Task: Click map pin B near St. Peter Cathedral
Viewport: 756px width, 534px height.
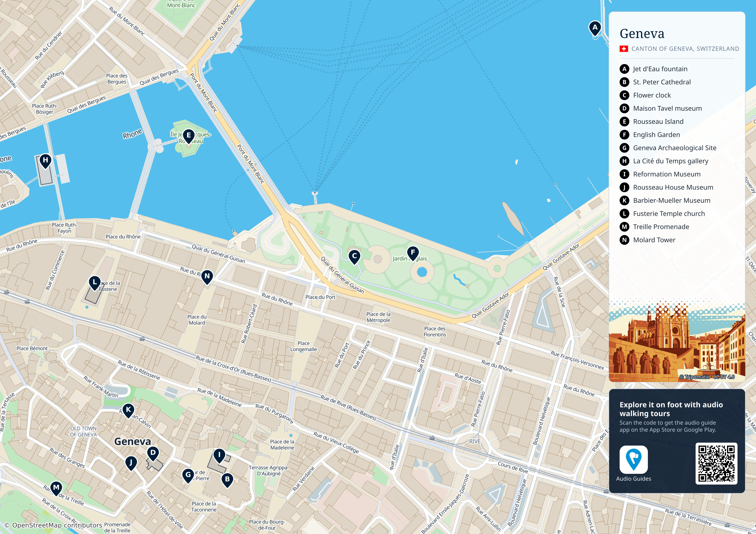Action: (227, 480)
